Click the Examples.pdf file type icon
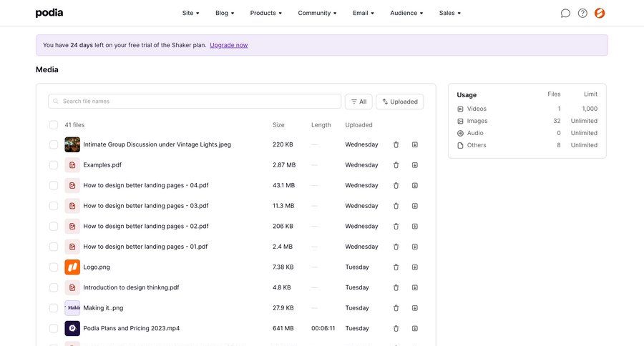The image size is (644, 346). tap(72, 165)
